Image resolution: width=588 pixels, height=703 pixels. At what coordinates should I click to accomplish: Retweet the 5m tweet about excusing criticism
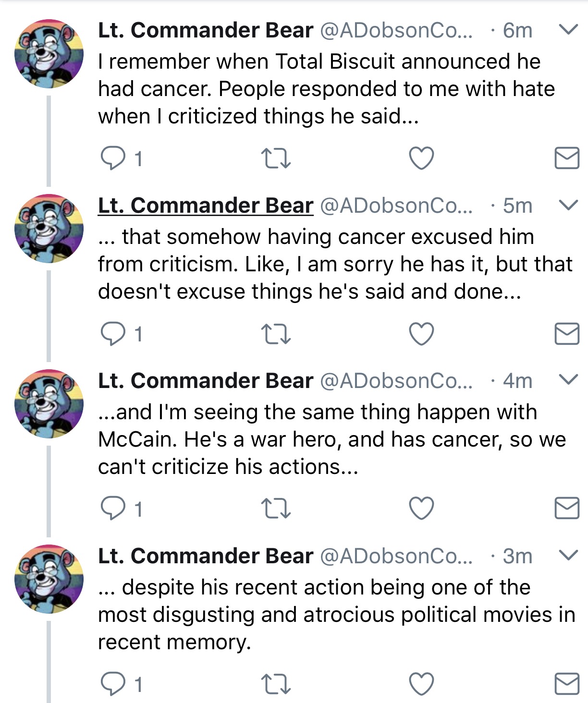pyautogui.click(x=276, y=334)
